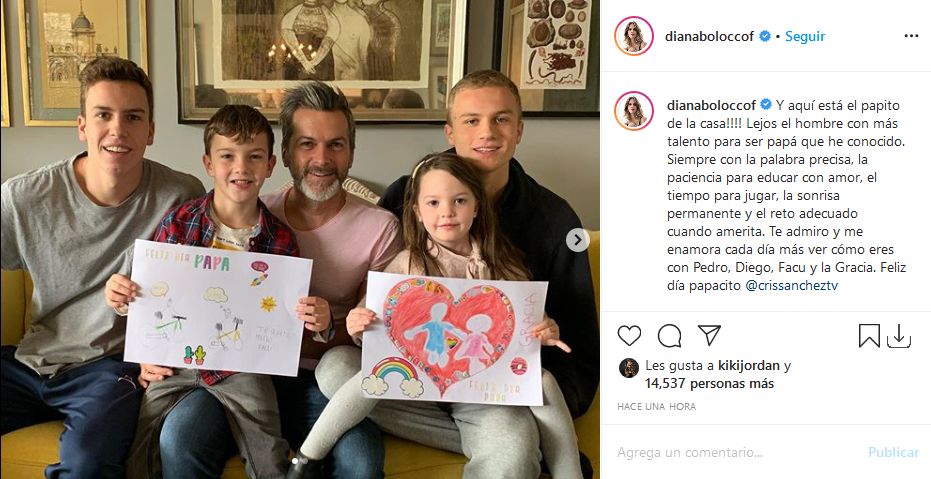Share the post via paper plane icon
931x479 pixels.
(x=709, y=335)
